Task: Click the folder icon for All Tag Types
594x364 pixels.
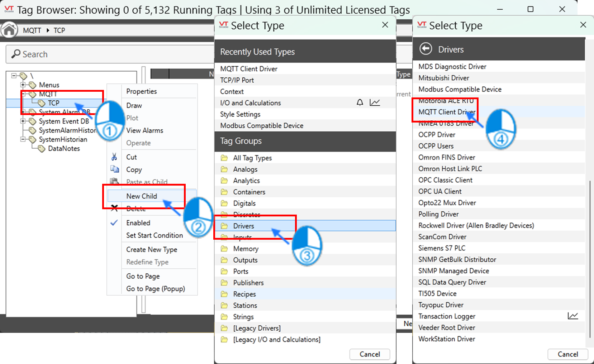Action: 224,158
